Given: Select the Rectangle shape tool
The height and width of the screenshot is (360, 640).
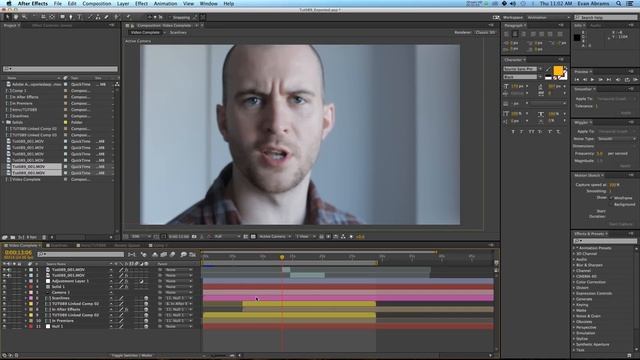Looking at the screenshot, I should pyautogui.click(x=62, y=17).
